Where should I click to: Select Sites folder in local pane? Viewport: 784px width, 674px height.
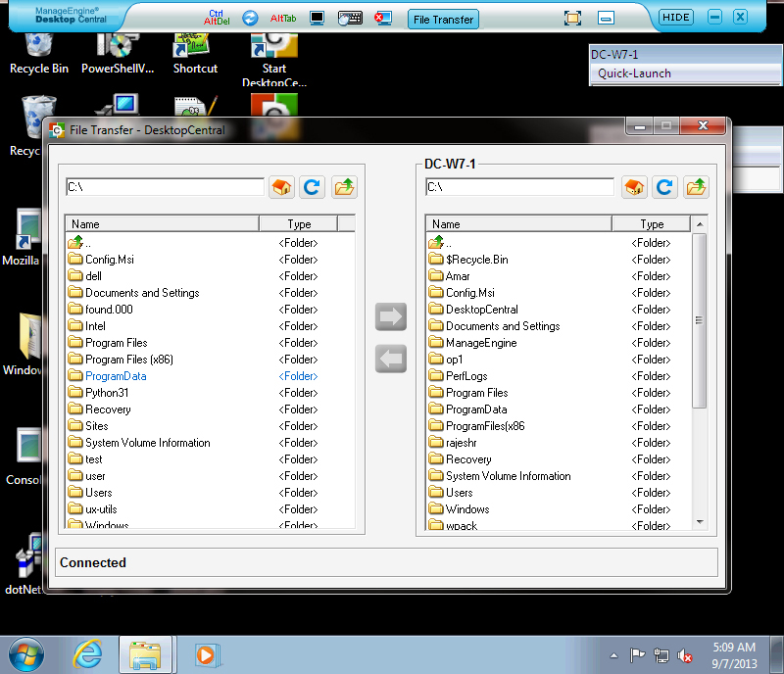[211, 426]
